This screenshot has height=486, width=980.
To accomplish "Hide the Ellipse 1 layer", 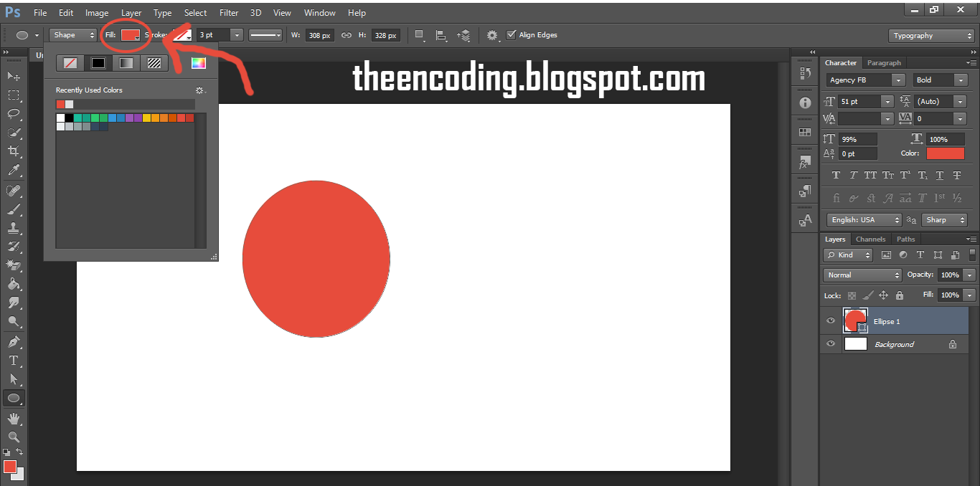I will pos(831,321).
